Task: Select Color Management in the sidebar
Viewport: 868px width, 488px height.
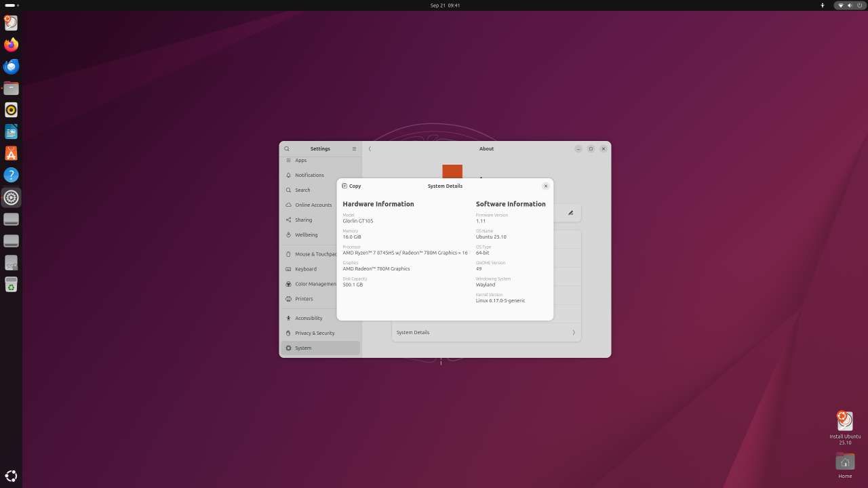Action: [x=321, y=284]
